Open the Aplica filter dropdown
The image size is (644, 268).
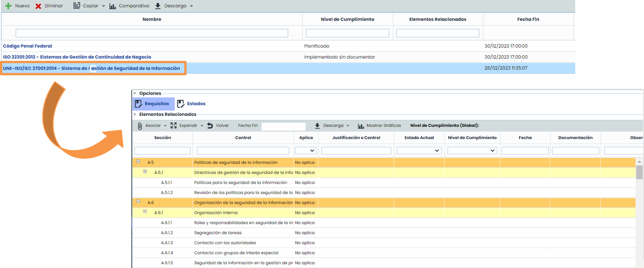click(x=306, y=151)
